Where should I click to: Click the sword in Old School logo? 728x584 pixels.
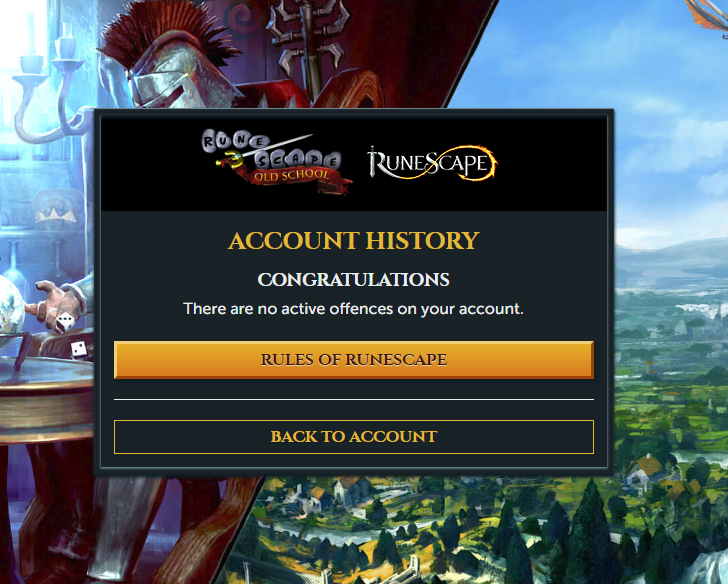pyautogui.click(x=264, y=149)
